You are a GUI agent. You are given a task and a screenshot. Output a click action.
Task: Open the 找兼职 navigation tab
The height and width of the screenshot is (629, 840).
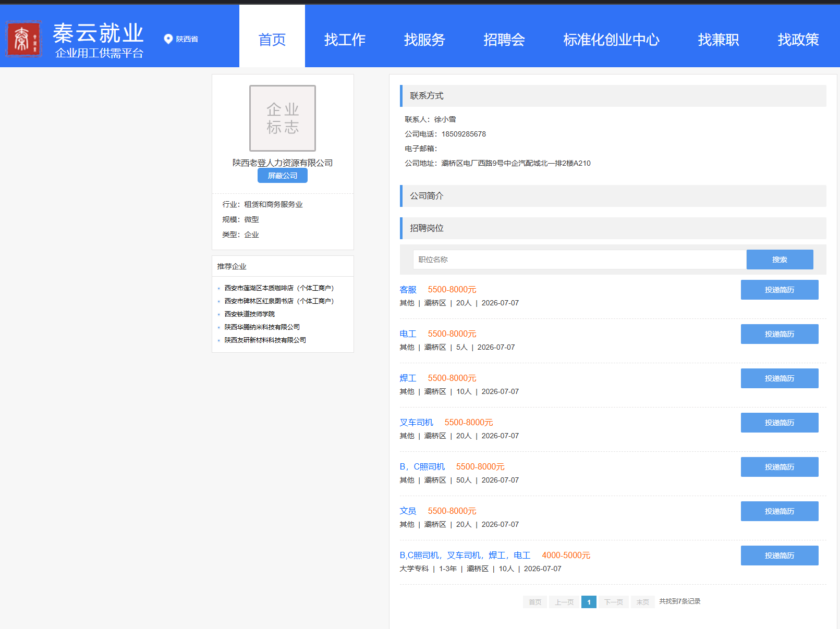(x=719, y=40)
